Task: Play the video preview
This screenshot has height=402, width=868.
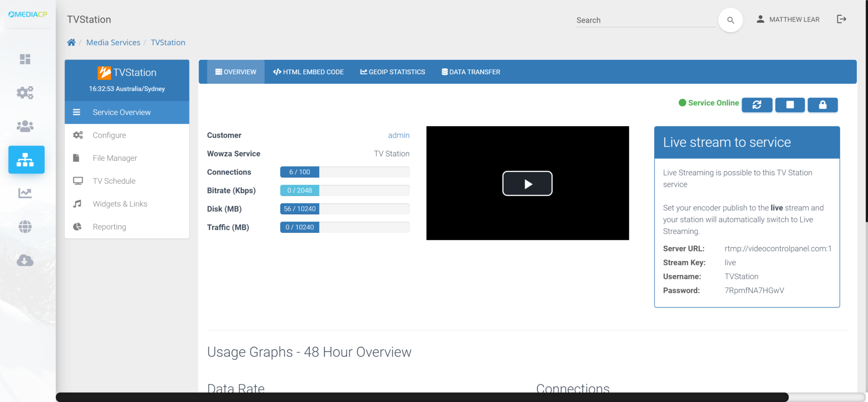Action: click(527, 183)
